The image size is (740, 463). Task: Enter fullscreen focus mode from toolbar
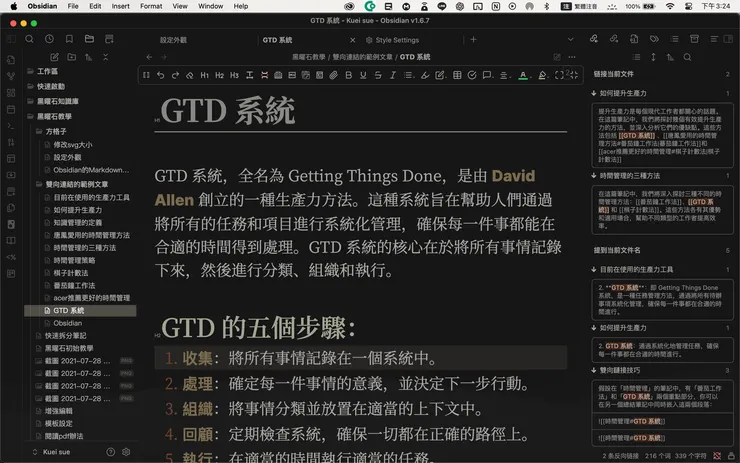click(559, 76)
